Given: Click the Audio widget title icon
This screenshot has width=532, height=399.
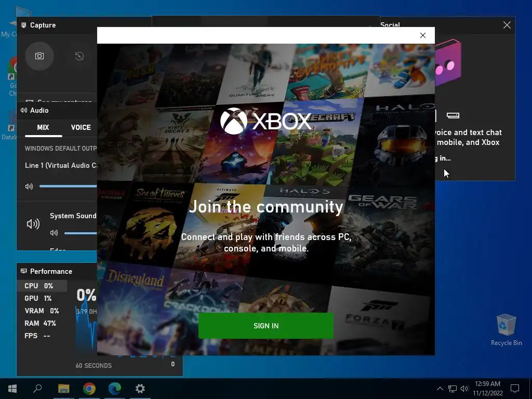Looking at the screenshot, I should tap(24, 110).
